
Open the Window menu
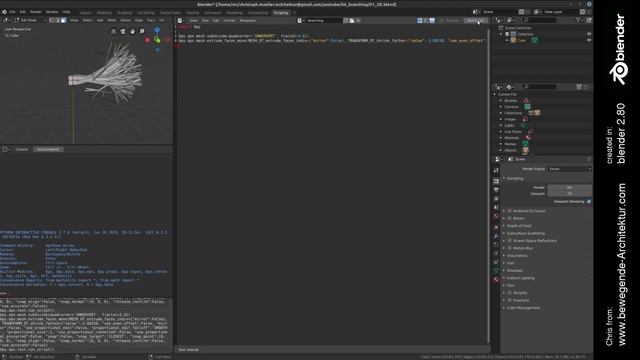click(x=52, y=12)
